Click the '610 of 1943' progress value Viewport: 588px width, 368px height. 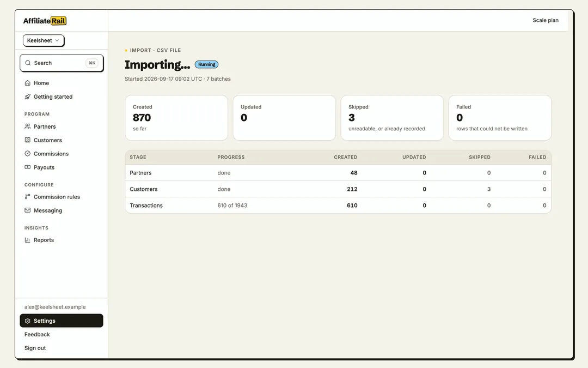pos(232,206)
